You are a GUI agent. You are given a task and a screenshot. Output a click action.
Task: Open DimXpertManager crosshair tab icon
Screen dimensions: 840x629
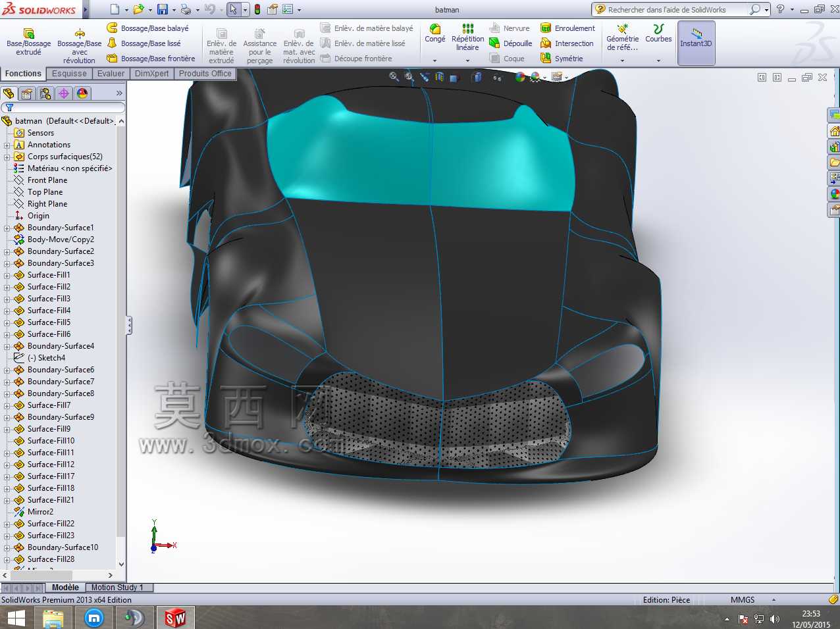[x=64, y=93]
